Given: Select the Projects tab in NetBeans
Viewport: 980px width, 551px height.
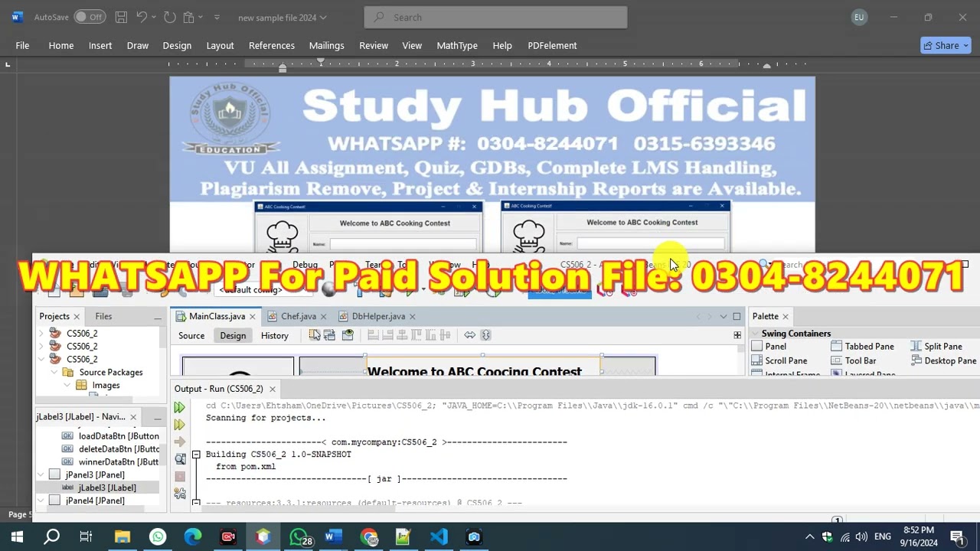Looking at the screenshot, I should [x=54, y=316].
